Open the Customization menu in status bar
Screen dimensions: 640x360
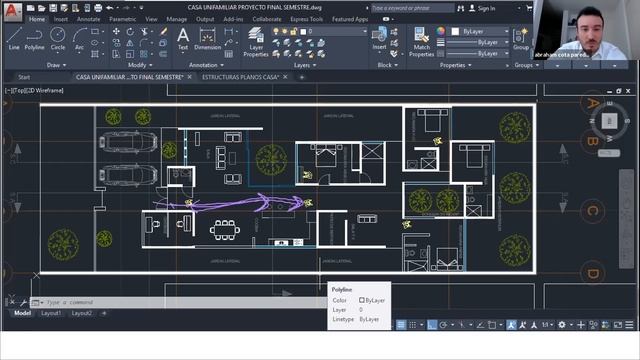click(629, 324)
